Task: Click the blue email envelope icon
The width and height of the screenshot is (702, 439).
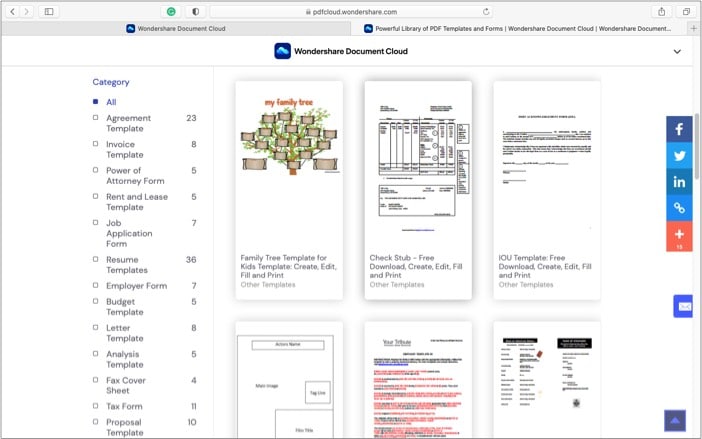Action: pyautogui.click(x=683, y=306)
